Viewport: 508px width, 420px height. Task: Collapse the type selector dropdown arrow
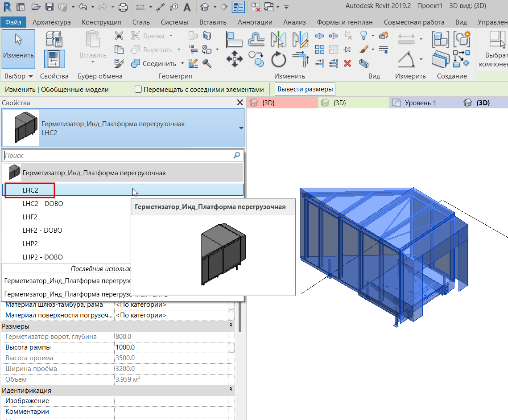pos(241,128)
